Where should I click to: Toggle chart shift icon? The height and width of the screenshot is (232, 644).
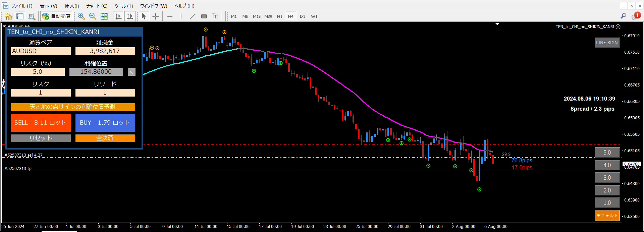[x=130, y=16]
